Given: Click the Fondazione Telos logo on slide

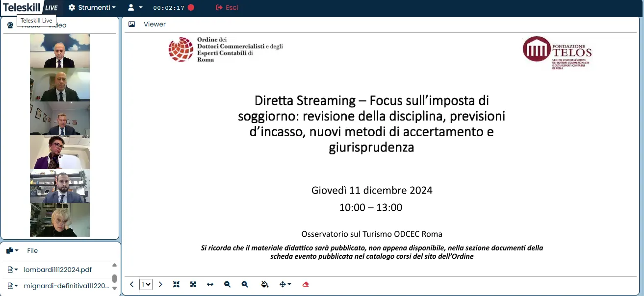Looking at the screenshot, I should point(557,52).
